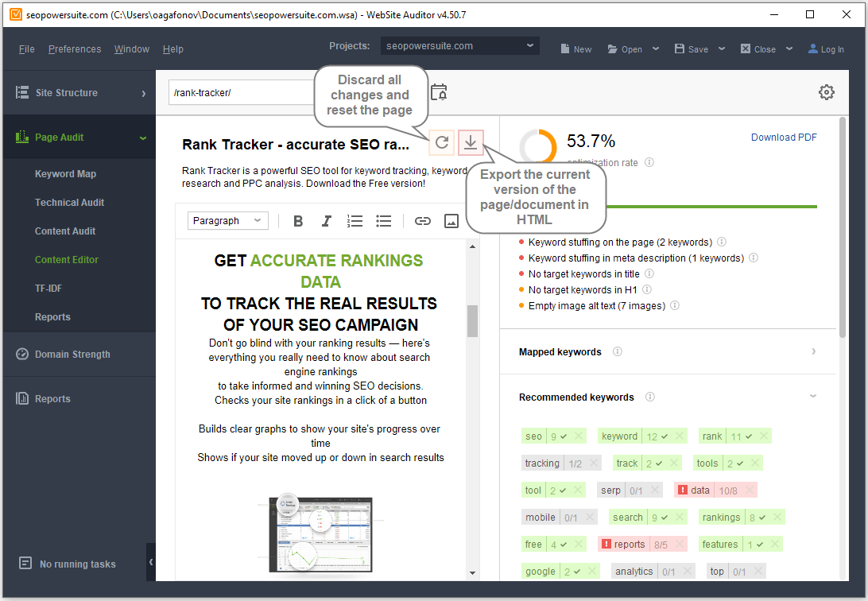
Task: Insert a bulleted list
Action: tap(384, 221)
